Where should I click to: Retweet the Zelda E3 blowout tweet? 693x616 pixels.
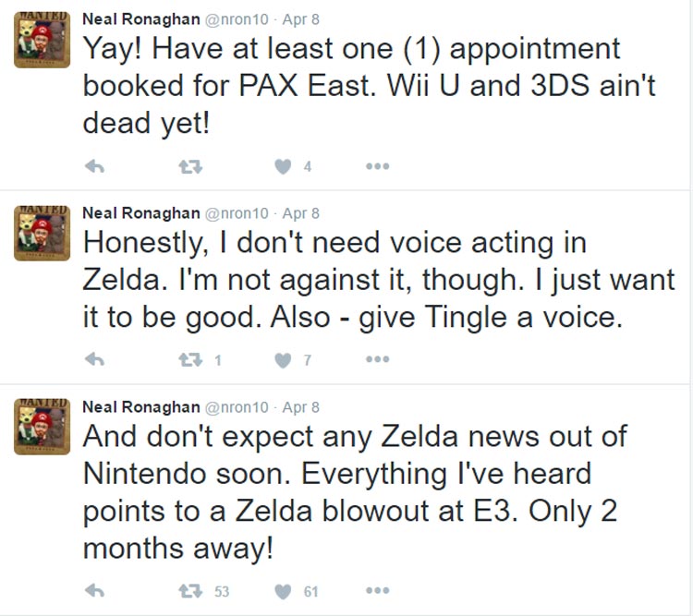click(x=188, y=590)
